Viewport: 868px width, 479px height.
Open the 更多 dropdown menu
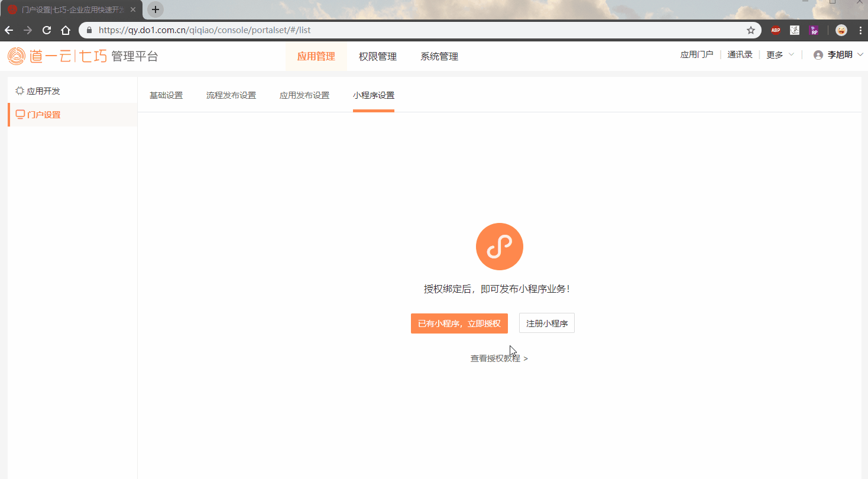pos(776,54)
